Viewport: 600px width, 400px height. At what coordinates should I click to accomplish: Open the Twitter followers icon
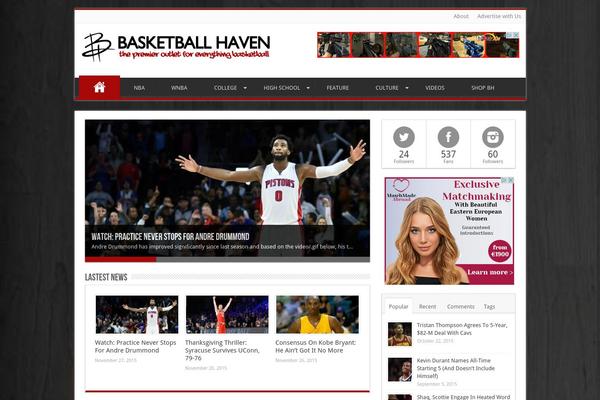click(404, 137)
